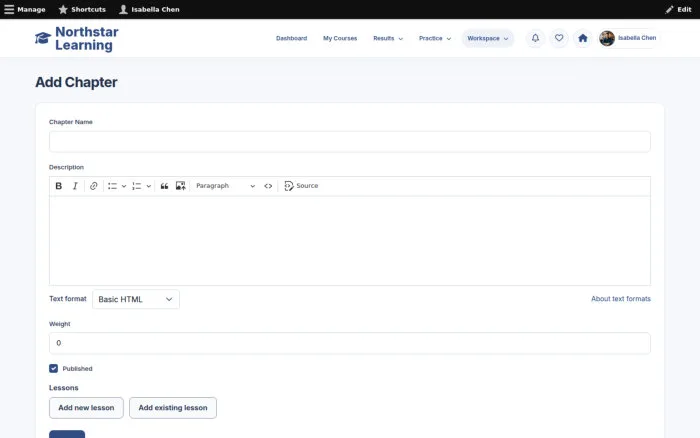Expand the Paragraph heading dropdown
Screen dimensions: 700x438
click(225, 186)
